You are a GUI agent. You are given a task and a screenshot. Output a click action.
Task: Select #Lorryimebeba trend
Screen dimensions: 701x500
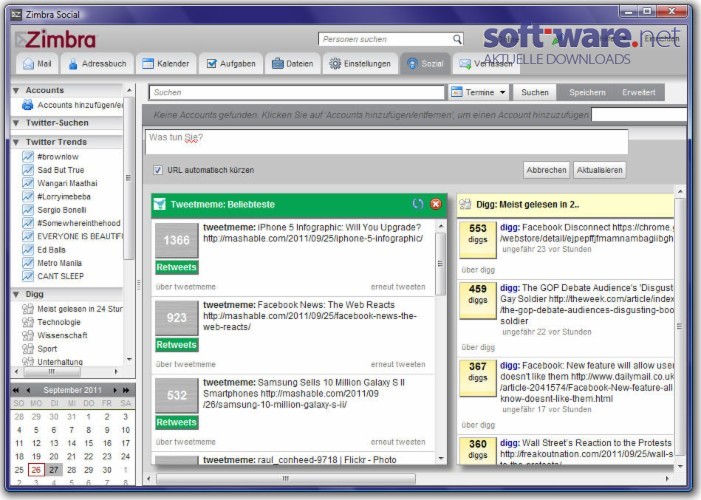tap(64, 196)
